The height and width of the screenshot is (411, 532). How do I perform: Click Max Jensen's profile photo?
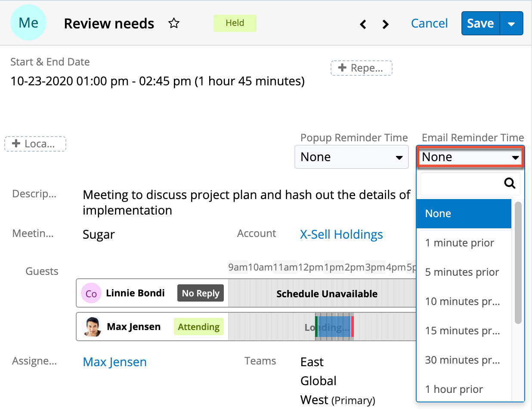coord(91,327)
